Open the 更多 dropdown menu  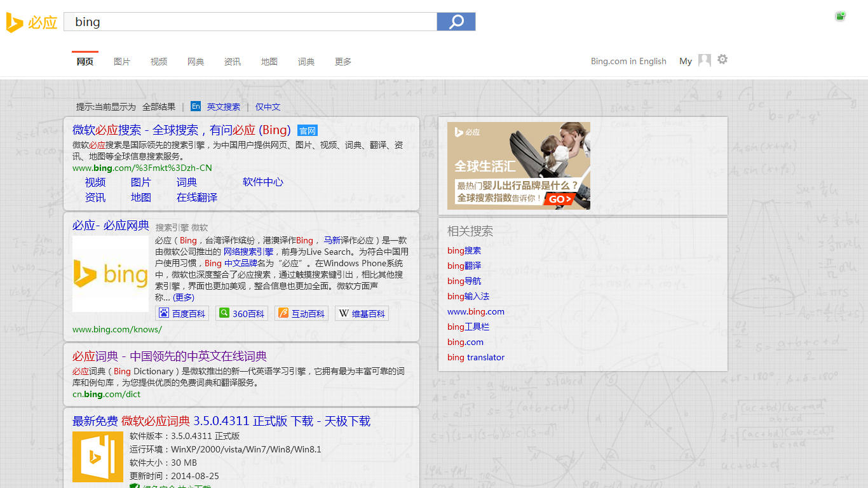342,61
